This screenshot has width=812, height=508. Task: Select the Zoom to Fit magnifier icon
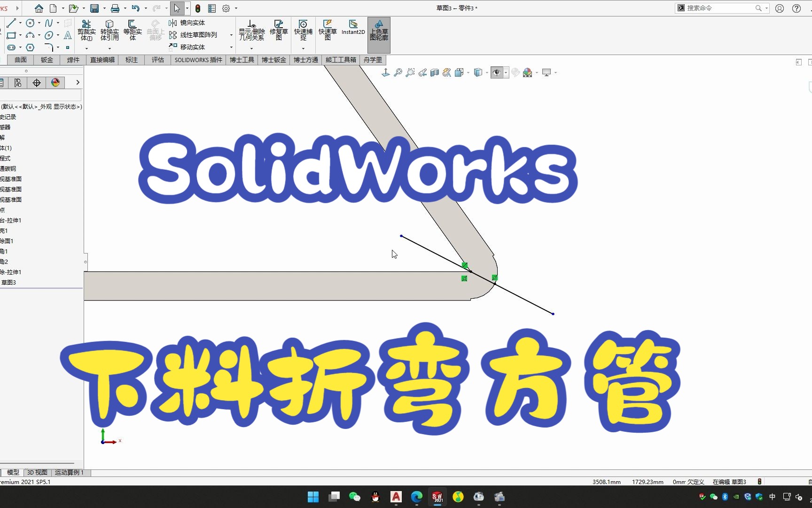click(398, 72)
